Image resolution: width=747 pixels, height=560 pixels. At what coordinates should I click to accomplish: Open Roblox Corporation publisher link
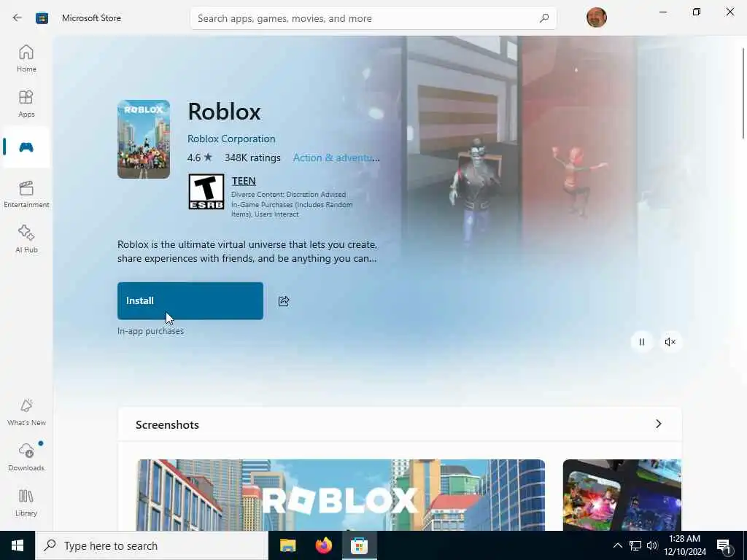[x=231, y=139]
